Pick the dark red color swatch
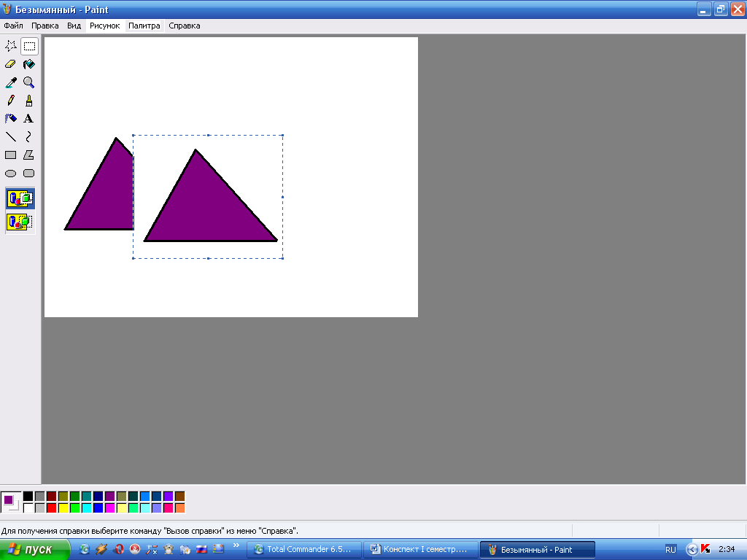The height and width of the screenshot is (560, 747). point(52,497)
